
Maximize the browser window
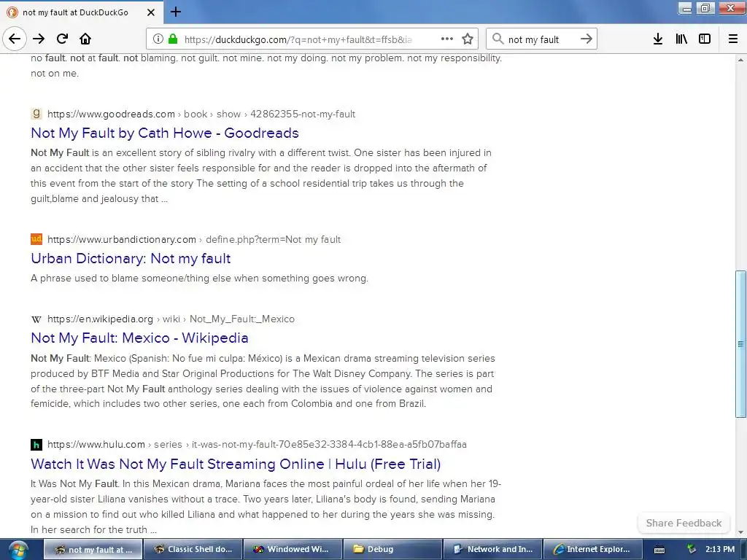point(705,8)
